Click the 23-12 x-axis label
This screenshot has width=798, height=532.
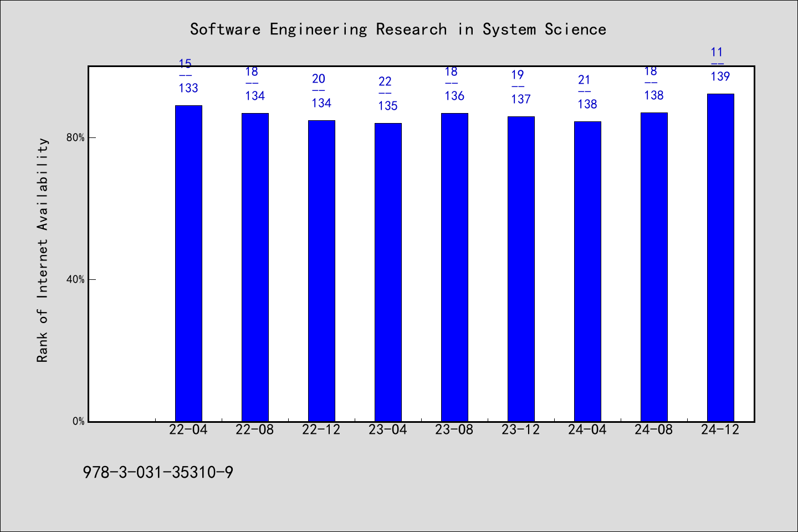pyautogui.click(x=521, y=430)
